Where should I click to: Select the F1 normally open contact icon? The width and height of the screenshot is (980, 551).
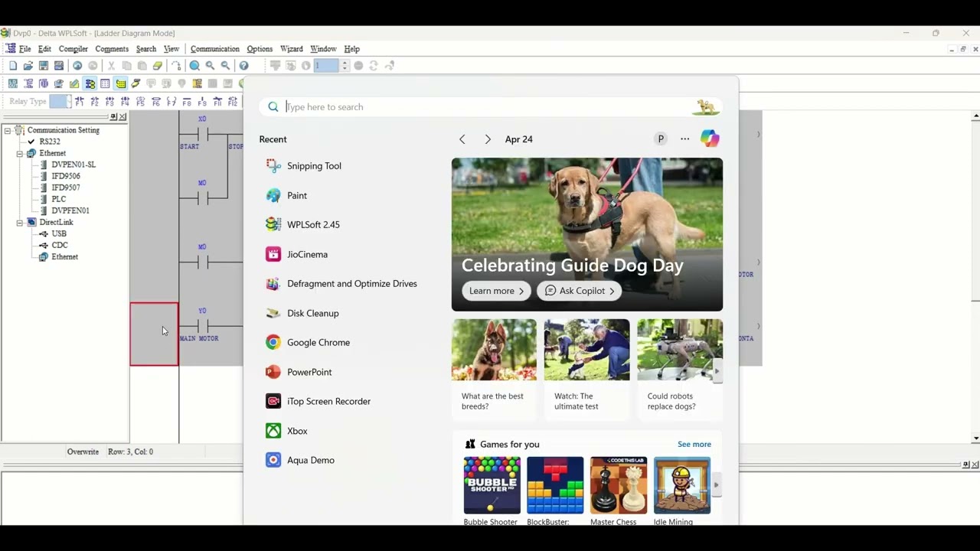click(80, 102)
